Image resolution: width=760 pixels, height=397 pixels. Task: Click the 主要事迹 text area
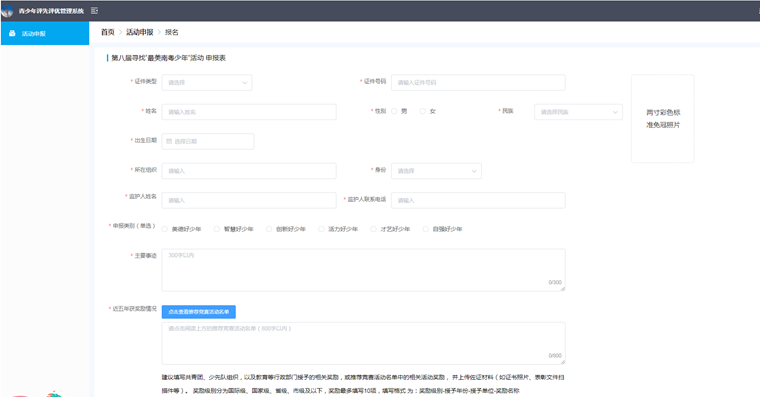tap(364, 270)
